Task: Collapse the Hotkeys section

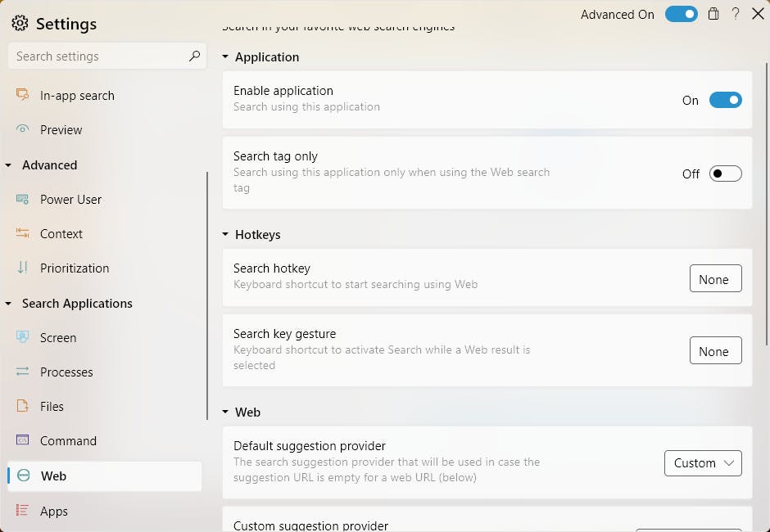Action: point(226,235)
